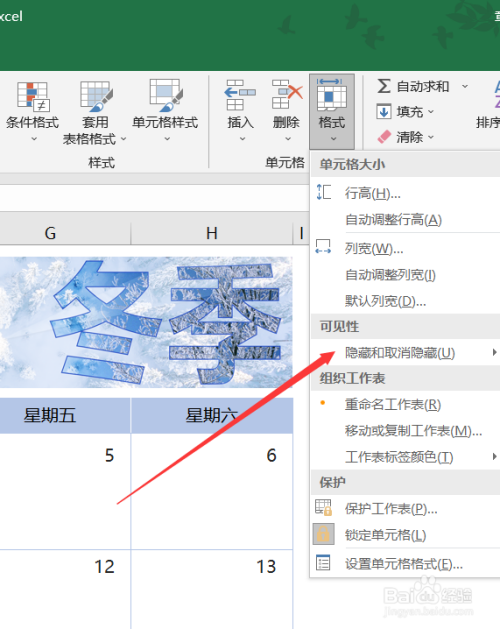Viewport: 500px width, 629px height.
Task: Click the 冬季 winter banner image
Action: 146,322
